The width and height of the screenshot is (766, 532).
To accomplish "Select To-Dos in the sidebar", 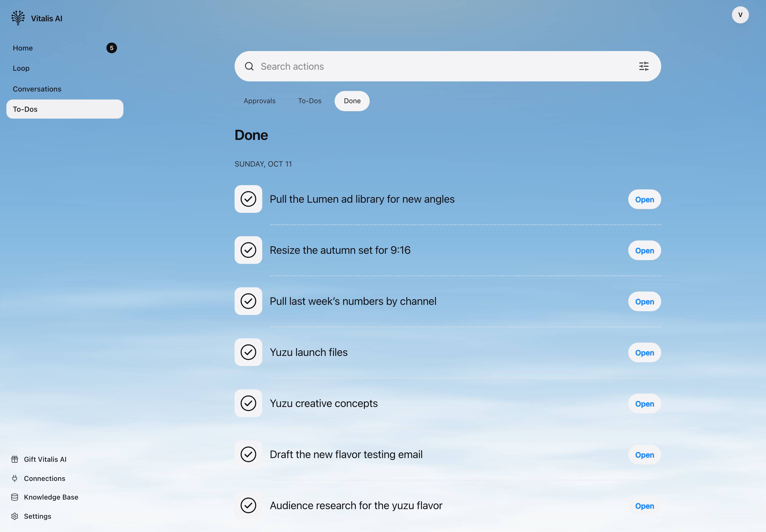I will [65, 109].
